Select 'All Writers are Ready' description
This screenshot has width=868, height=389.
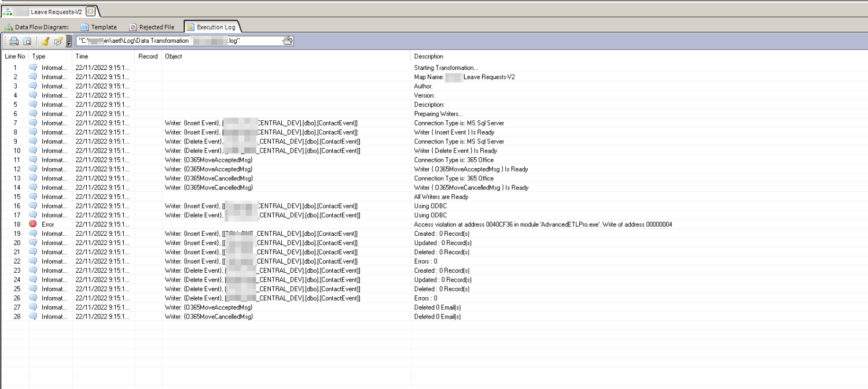pos(442,197)
